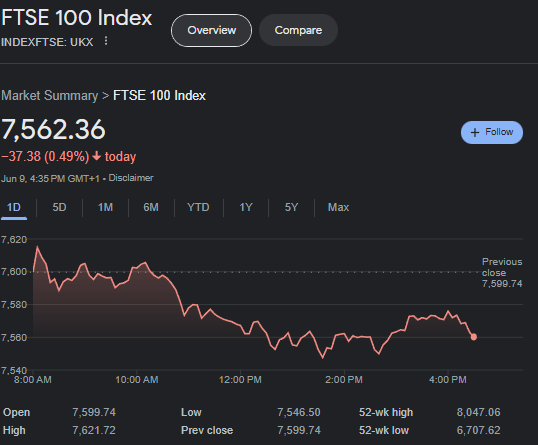Click the High value 7,621.72
Image resolution: width=538 pixels, height=445 pixels.
tap(94, 430)
